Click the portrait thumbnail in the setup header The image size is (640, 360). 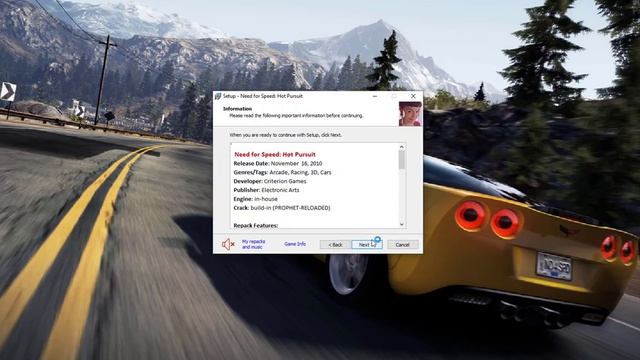[x=410, y=113]
